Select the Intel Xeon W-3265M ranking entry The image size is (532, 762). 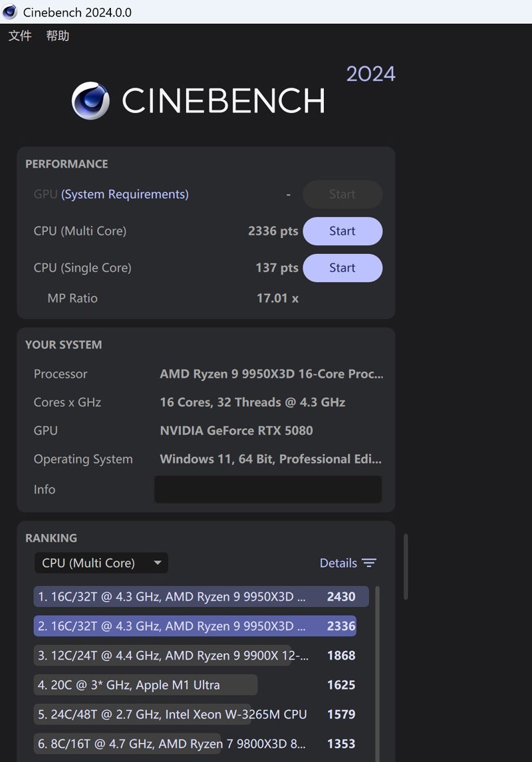click(x=170, y=714)
